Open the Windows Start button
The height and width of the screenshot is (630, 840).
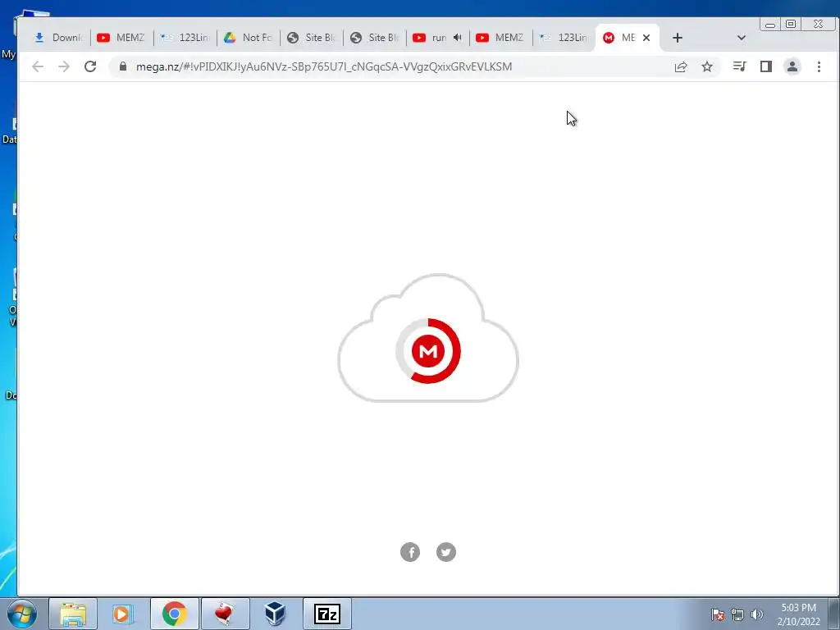[22, 614]
